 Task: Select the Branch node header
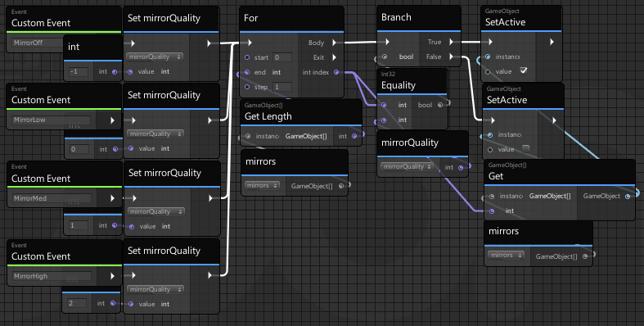pos(418,18)
